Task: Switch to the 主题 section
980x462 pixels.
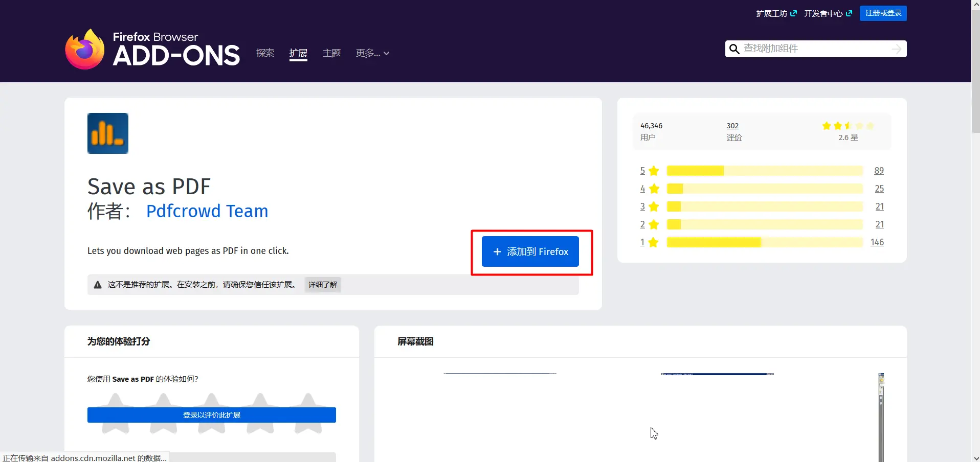Action: [x=331, y=53]
